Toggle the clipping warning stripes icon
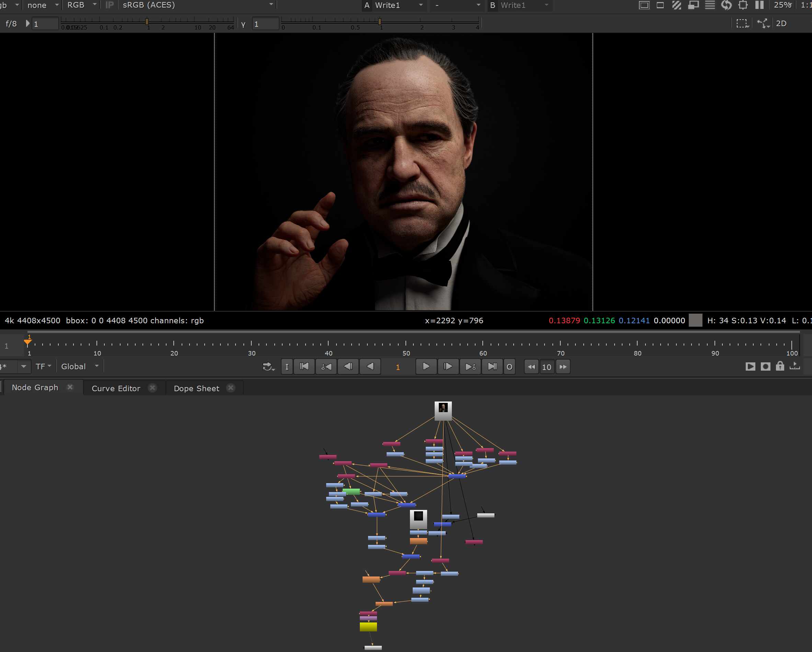The width and height of the screenshot is (812, 652). (x=676, y=5)
